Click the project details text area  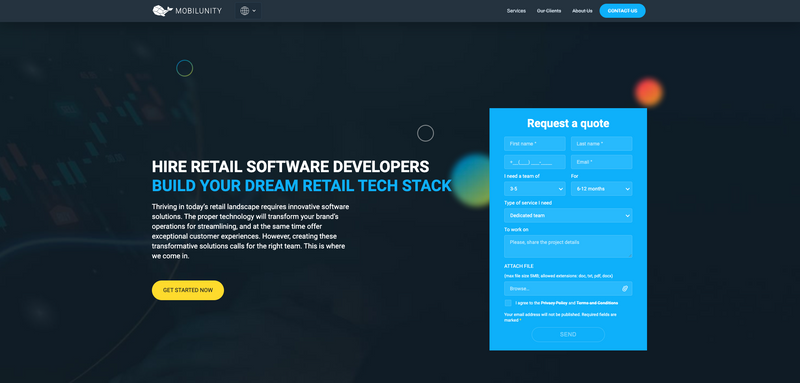[568, 246]
